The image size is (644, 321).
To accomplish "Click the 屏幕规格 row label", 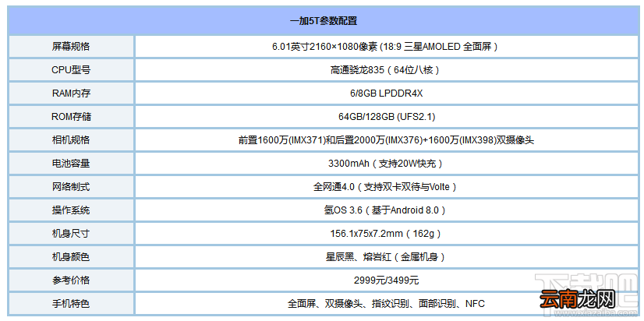I will pyautogui.click(x=71, y=47).
